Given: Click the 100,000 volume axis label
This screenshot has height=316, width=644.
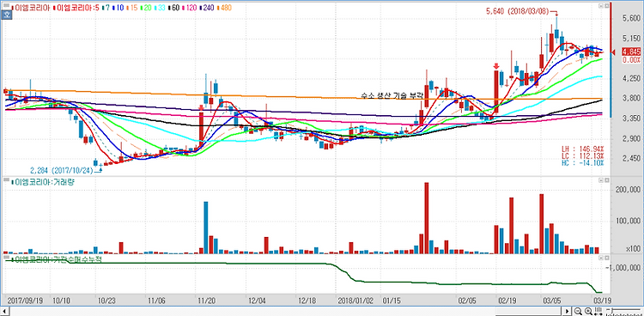Looking at the screenshot, I should pyautogui.click(x=629, y=222).
